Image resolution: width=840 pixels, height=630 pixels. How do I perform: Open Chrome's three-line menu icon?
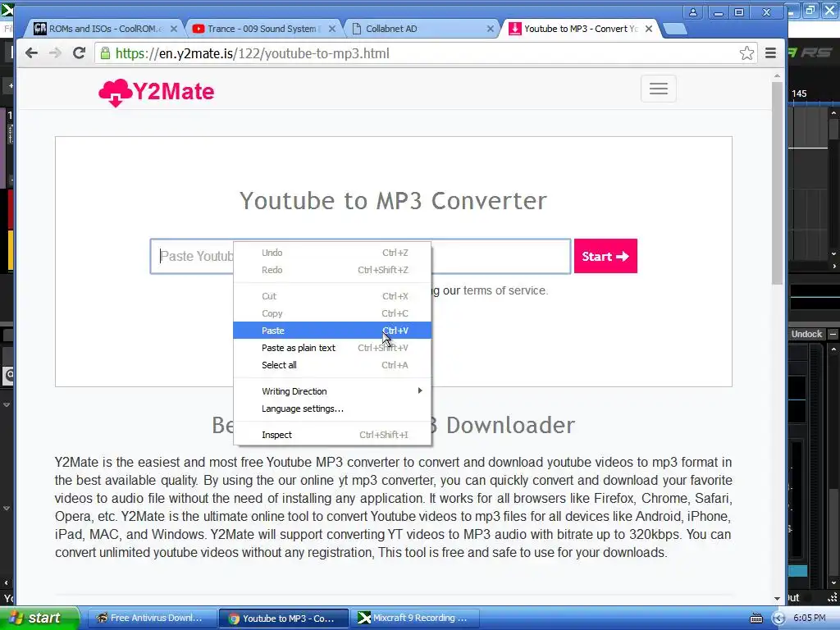click(770, 52)
